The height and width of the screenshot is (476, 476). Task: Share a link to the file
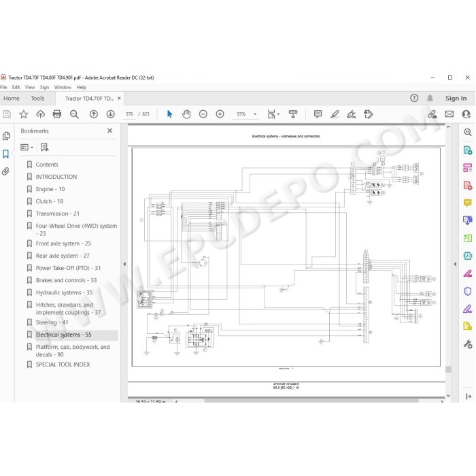click(x=432, y=114)
